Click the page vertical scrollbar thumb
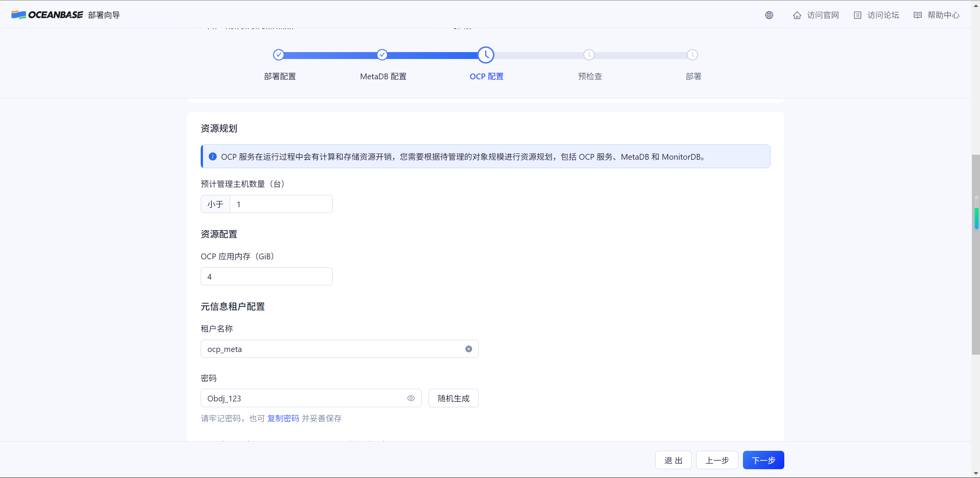The height and width of the screenshot is (478, 980). 976,254
